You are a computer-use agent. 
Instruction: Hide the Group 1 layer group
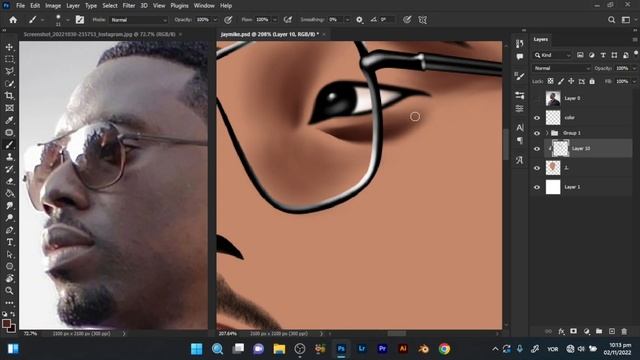pos(537,133)
